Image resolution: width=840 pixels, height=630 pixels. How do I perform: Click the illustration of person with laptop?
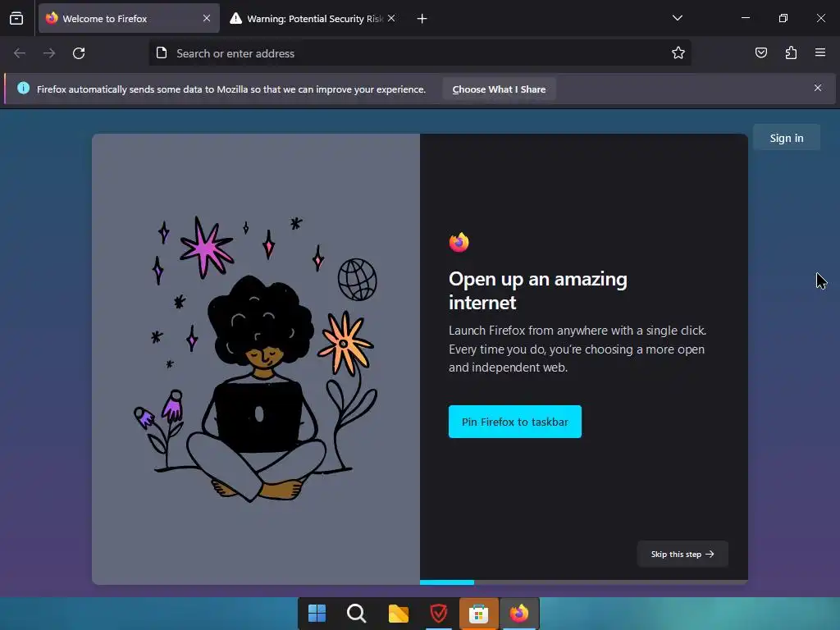[256, 359]
